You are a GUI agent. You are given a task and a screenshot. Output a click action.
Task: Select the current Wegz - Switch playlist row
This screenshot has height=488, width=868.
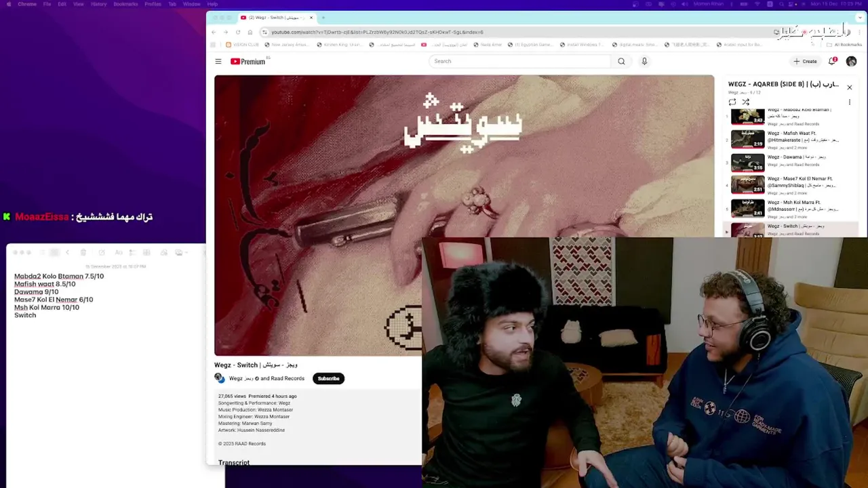[790, 229]
